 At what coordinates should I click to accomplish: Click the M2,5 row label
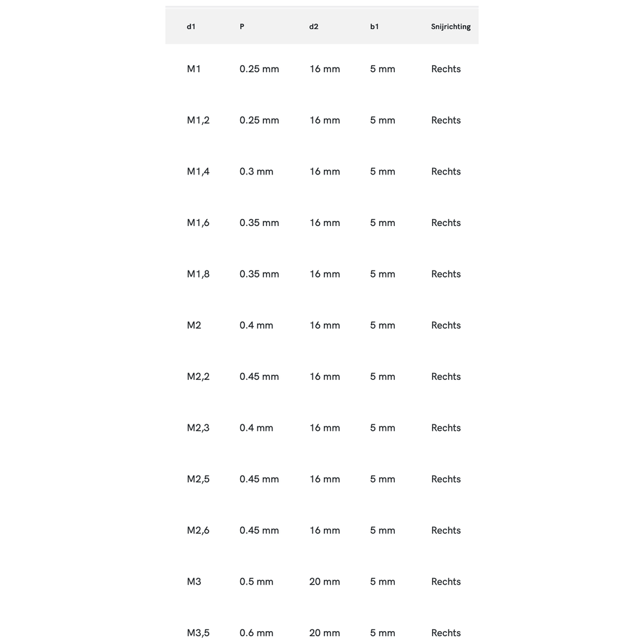point(198,479)
